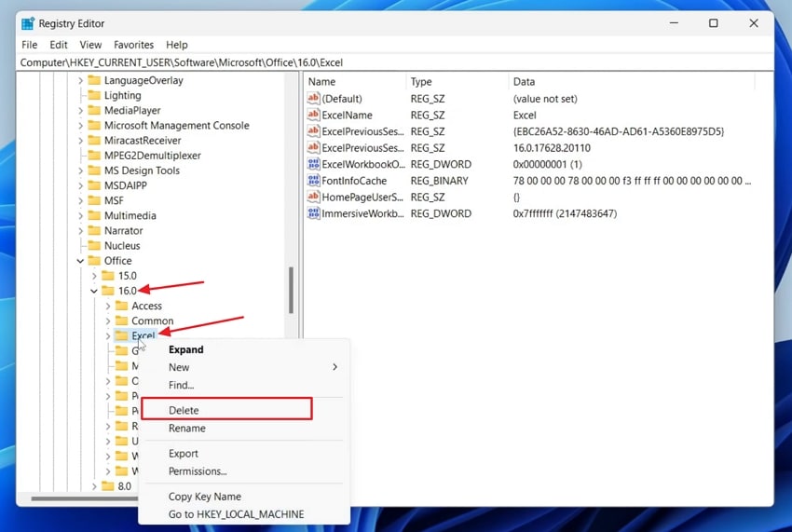Viewport: 792px width, 532px height.
Task: Open the File menu
Action: pos(29,45)
